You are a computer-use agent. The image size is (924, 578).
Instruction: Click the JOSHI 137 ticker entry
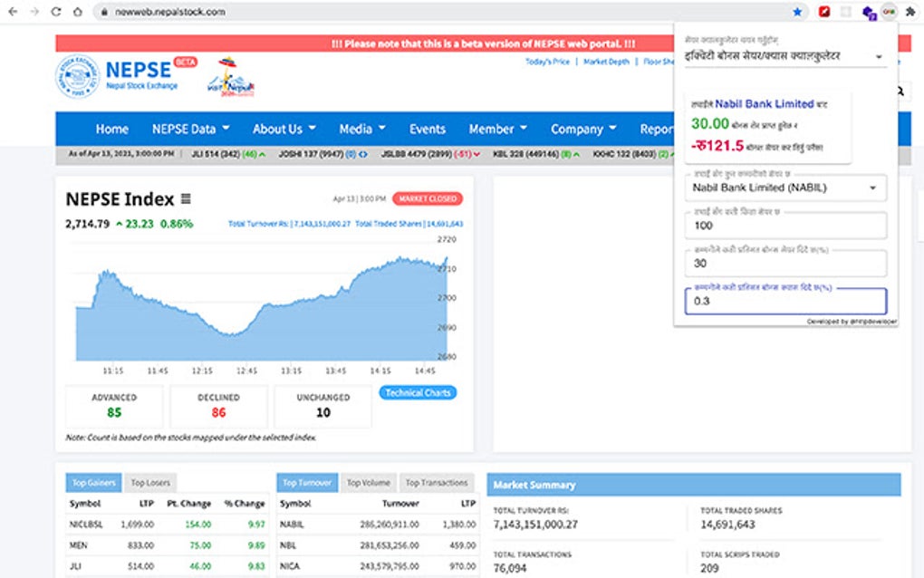(x=322, y=154)
